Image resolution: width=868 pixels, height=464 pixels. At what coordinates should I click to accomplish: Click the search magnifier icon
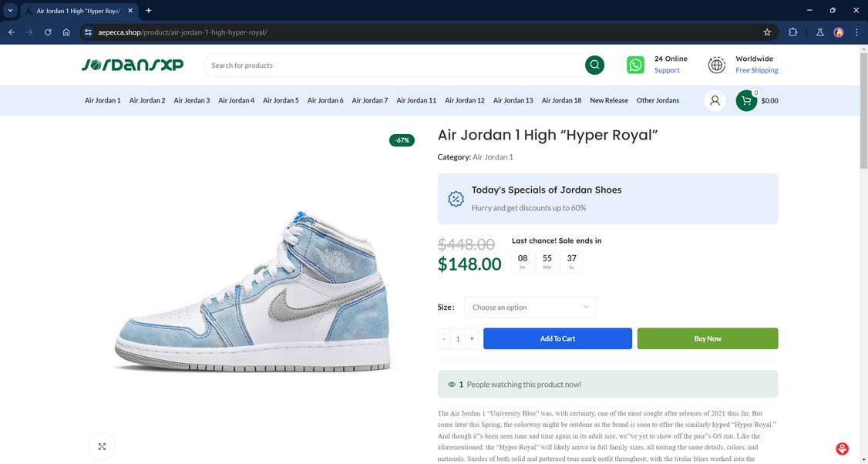tap(594, 65)
